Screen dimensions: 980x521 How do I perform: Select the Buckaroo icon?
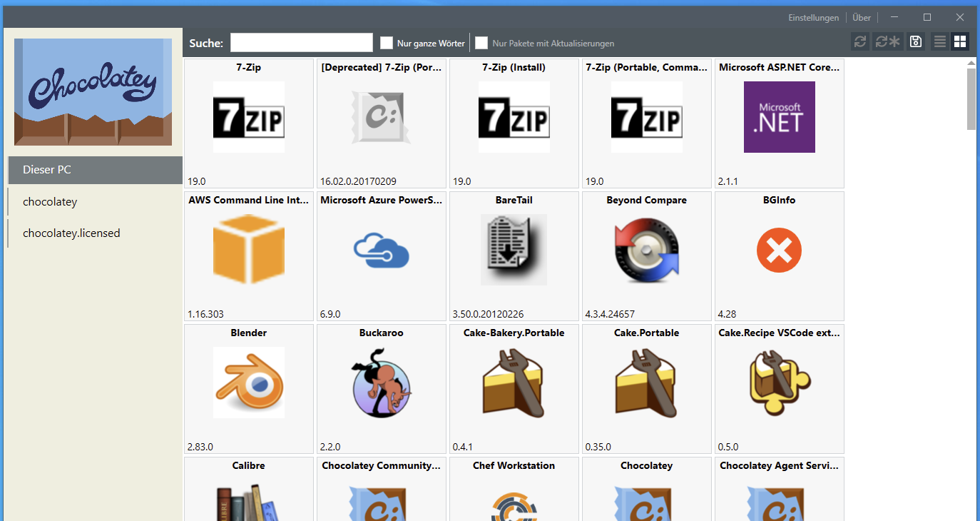[382, 383]
